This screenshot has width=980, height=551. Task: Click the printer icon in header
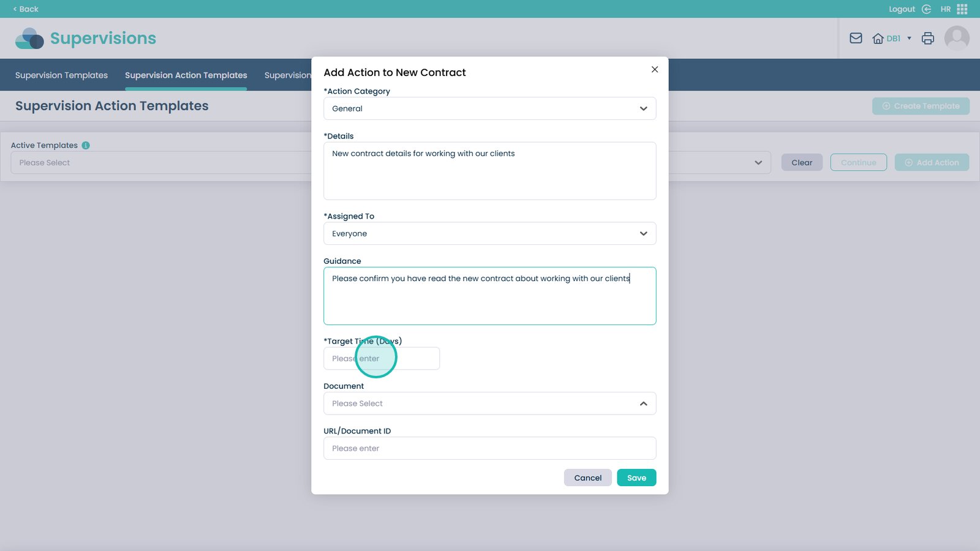click(928, 39)
